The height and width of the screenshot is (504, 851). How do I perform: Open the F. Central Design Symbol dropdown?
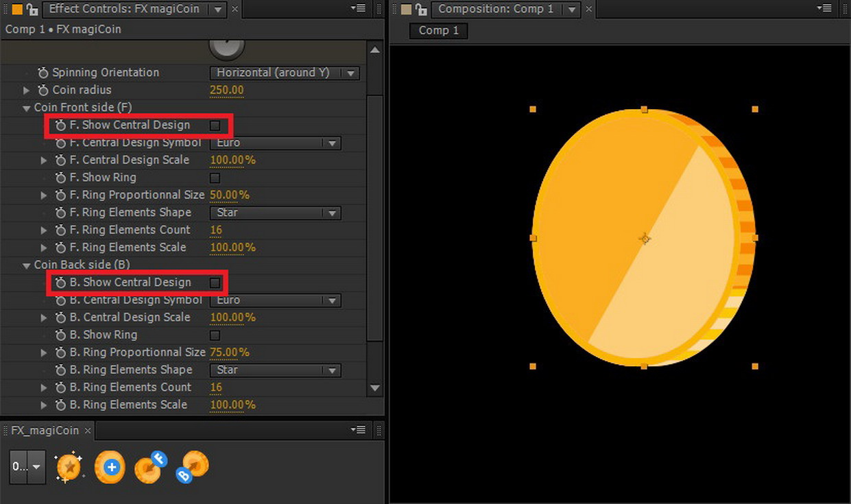(x=275, y=143)
